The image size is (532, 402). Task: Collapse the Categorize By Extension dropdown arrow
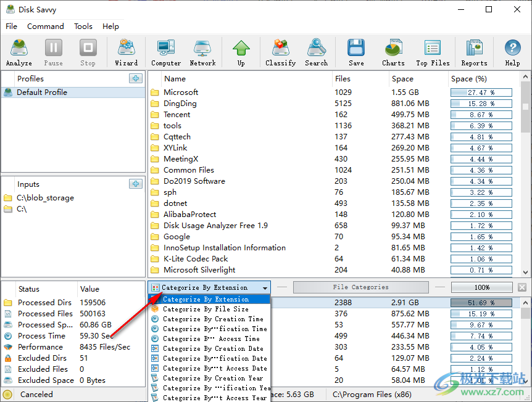coord(265,288)
